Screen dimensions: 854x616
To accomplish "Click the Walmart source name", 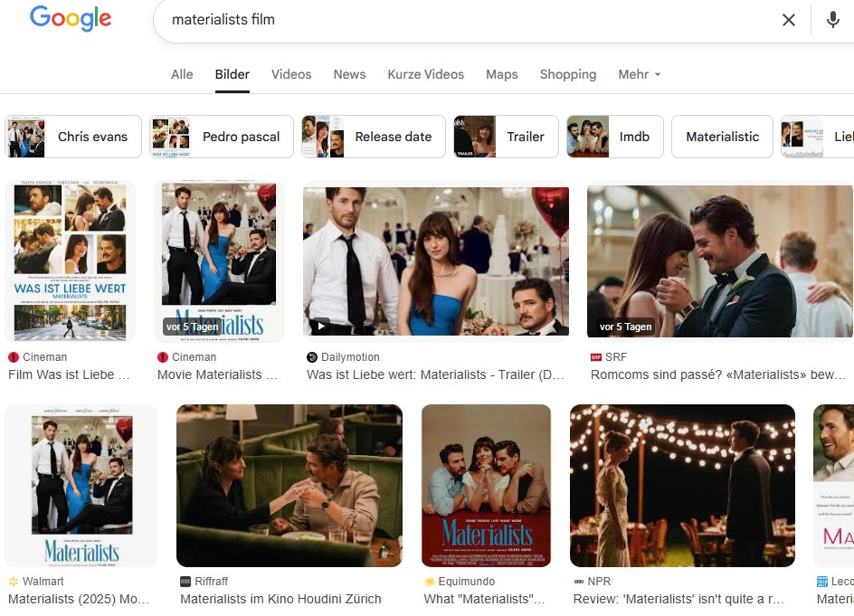I will coord(43,582).
